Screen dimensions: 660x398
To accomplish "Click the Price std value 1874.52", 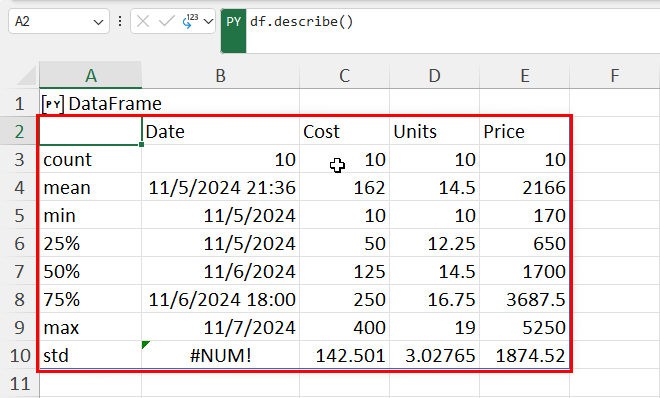I will [x=524, y=356].
